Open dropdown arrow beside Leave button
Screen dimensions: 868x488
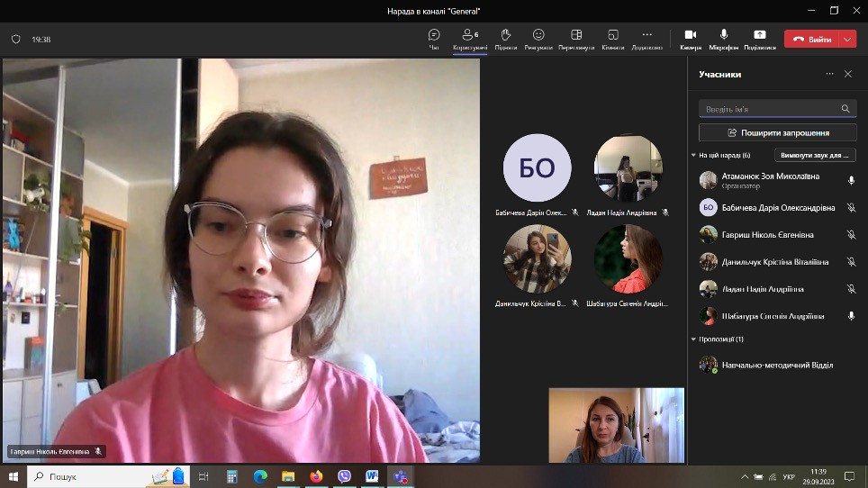pos(848,40)
